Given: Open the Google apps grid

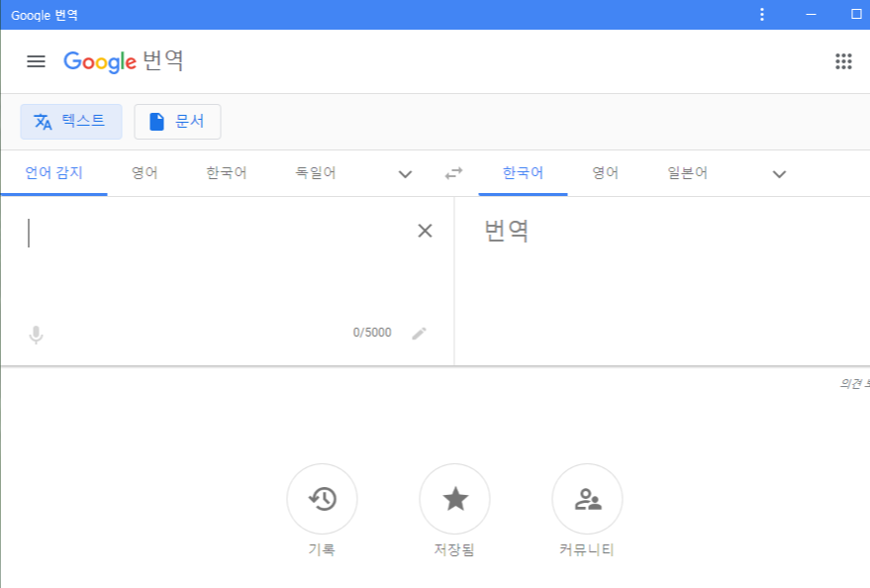Looking at the screenshot, I should [x=843, y=61].
